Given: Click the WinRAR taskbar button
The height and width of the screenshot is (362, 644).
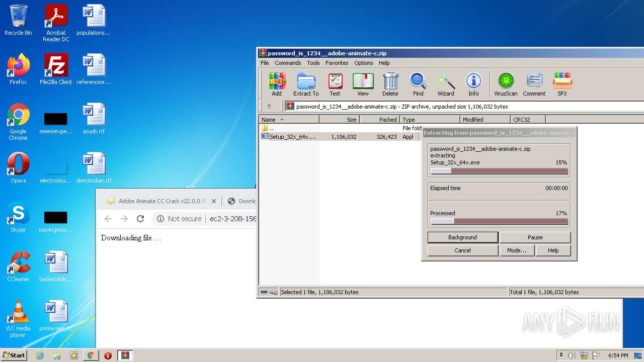Looking at the screenshot, I should click(x=125, y=355).
